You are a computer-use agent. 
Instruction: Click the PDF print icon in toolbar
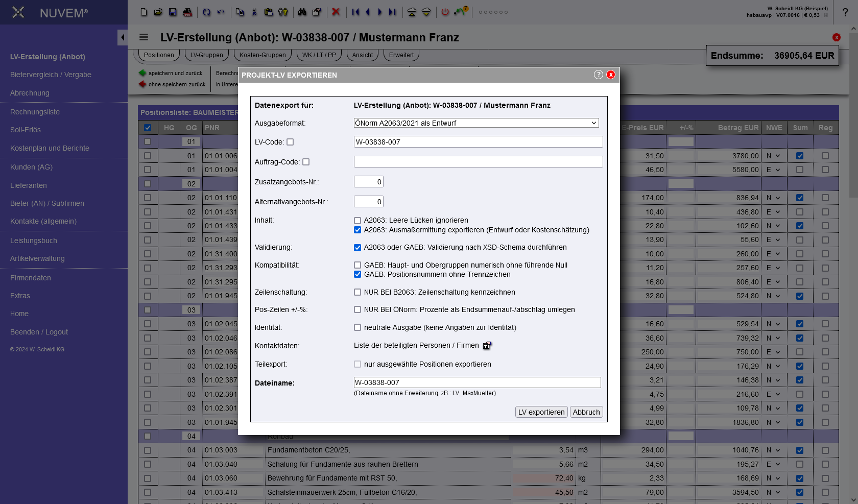(x=187, y=12)
